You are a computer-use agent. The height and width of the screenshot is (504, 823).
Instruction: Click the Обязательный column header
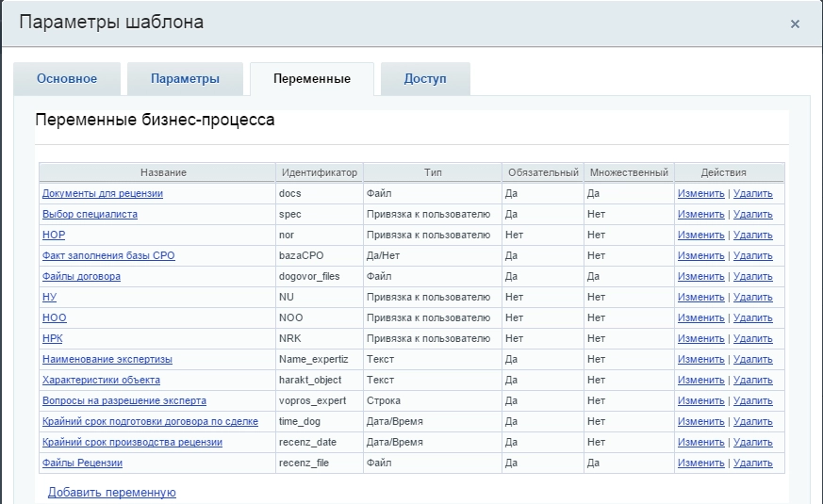542,173
